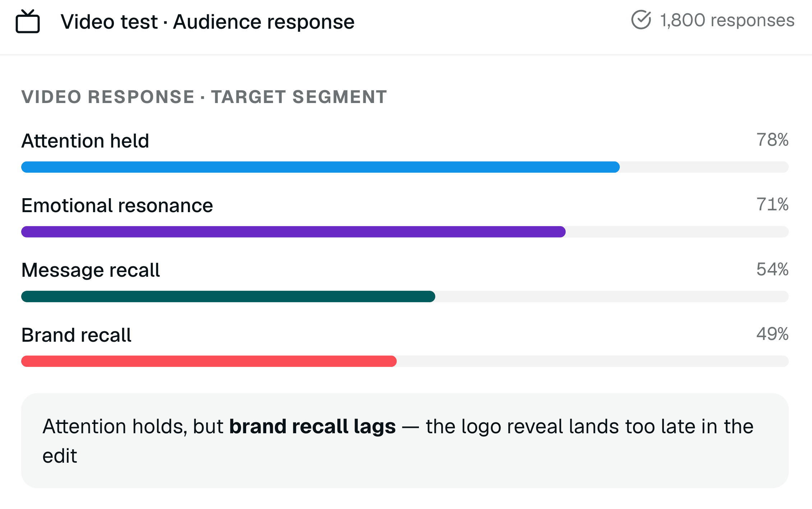Open the 1,800 responses count
The width and height of the screenshot is (812, 509).
727,20
